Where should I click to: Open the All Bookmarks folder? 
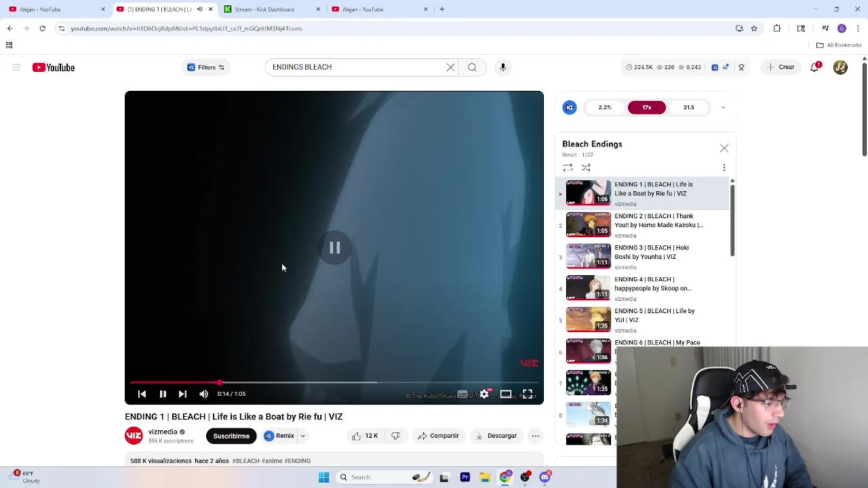tap(839, 45)
